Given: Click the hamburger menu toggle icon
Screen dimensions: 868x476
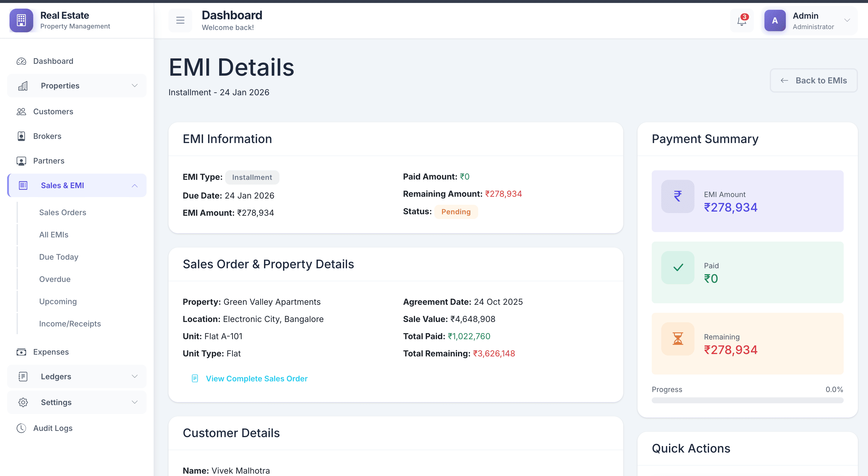Looking at the screenshot, I should pyautogui.click(x=180, y=20).
